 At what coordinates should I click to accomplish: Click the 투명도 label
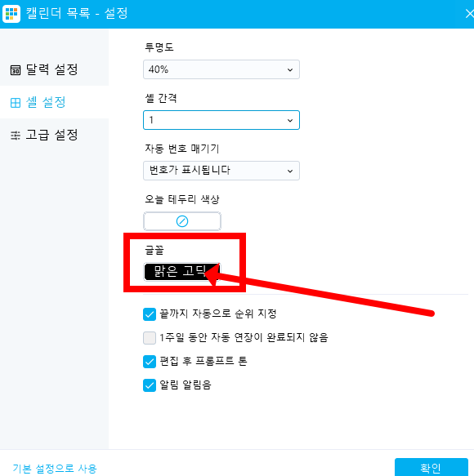pos(159,47)
